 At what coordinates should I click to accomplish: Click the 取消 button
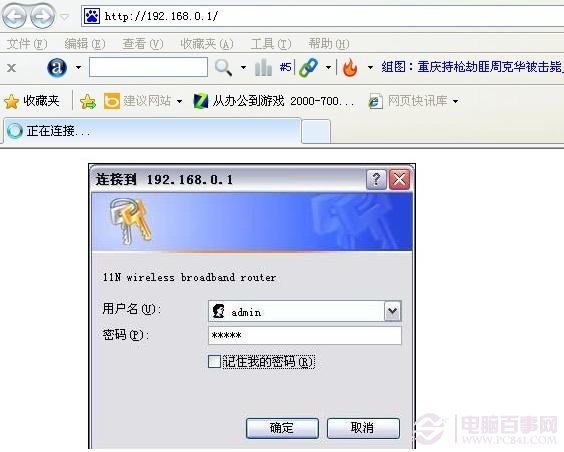click(363, 428)
